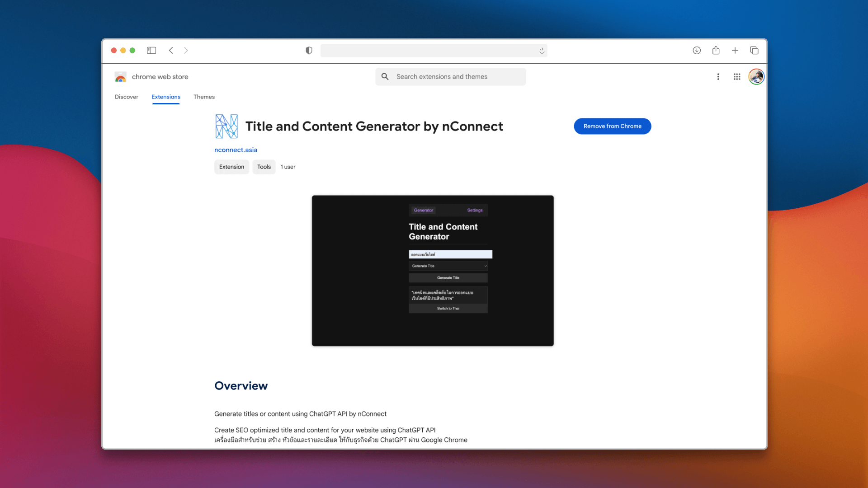Click the Tools filter tag
The image size is (868, 488).
point(264,166)
